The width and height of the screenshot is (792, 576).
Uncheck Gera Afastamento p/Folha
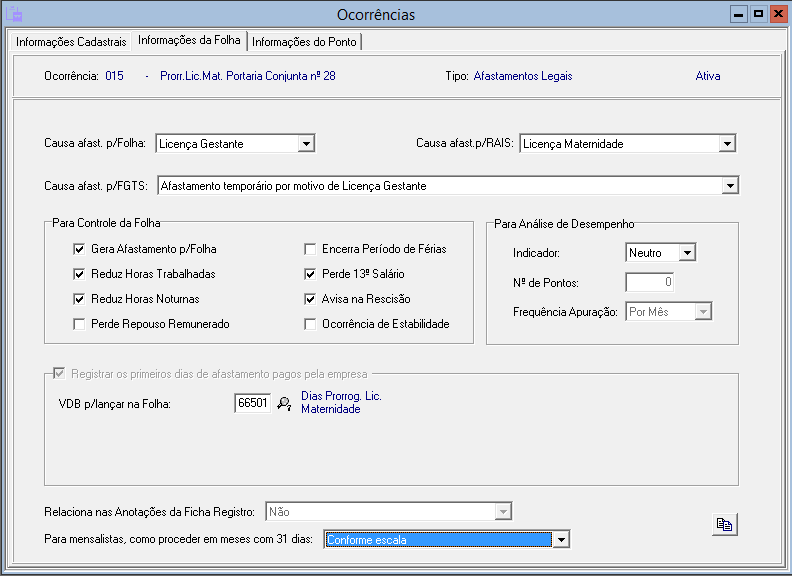click(x=79, y=249)
